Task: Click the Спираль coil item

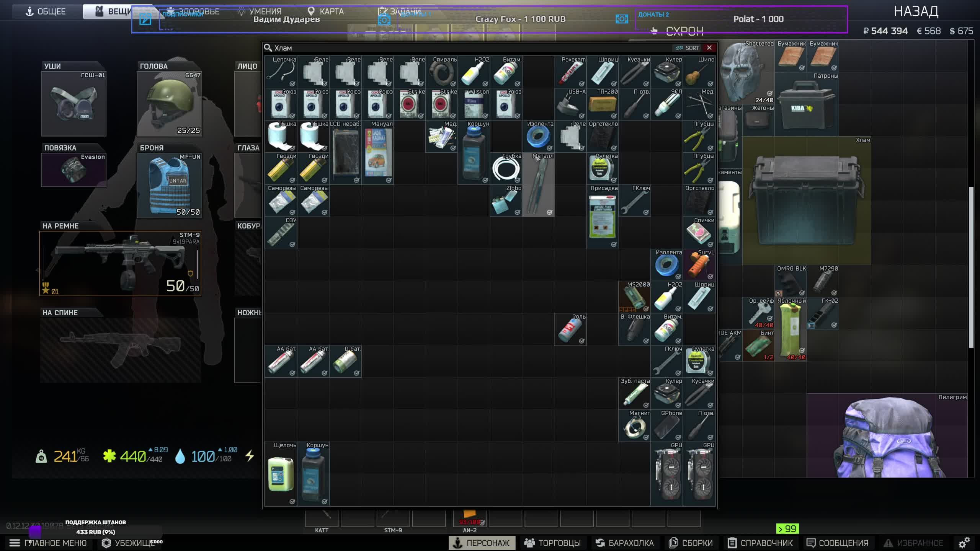Action: (x=441, y=73)
